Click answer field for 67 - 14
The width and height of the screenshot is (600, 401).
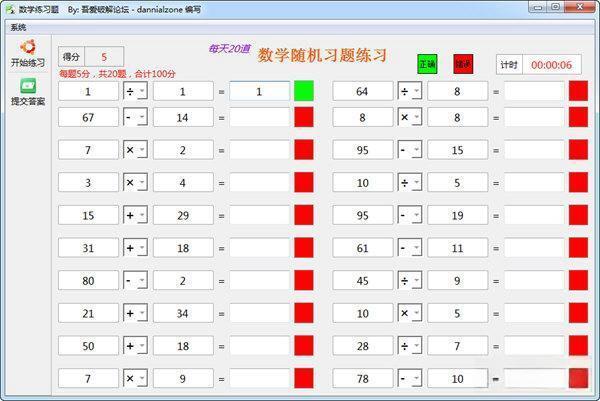259,117
